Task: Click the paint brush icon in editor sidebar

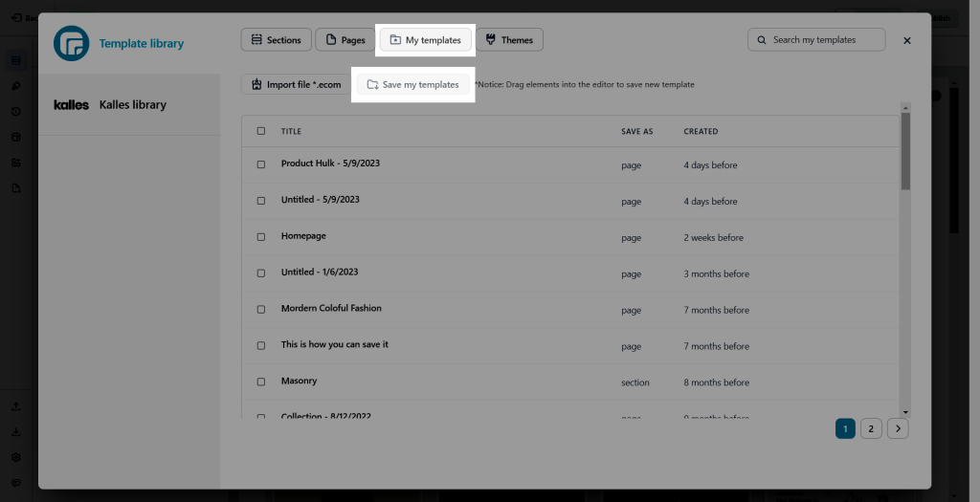Action: pyautogui.click(x=16, y=85)
